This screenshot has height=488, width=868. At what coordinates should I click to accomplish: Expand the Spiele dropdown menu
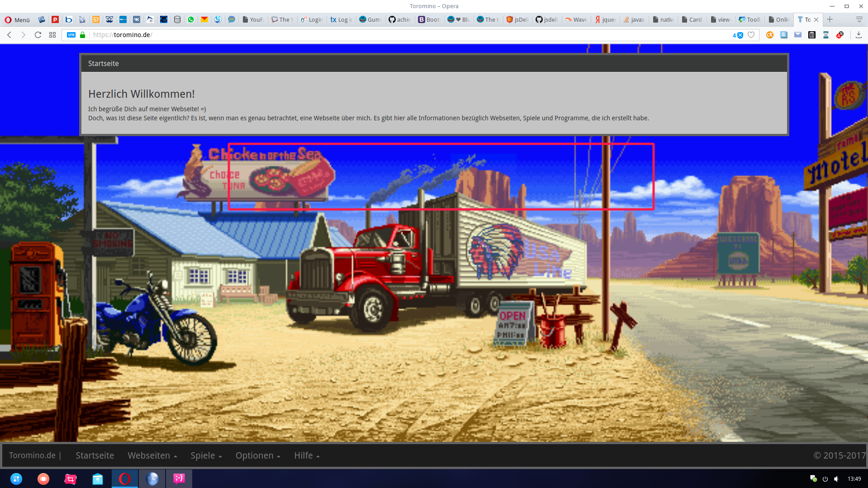pos(206,455)
